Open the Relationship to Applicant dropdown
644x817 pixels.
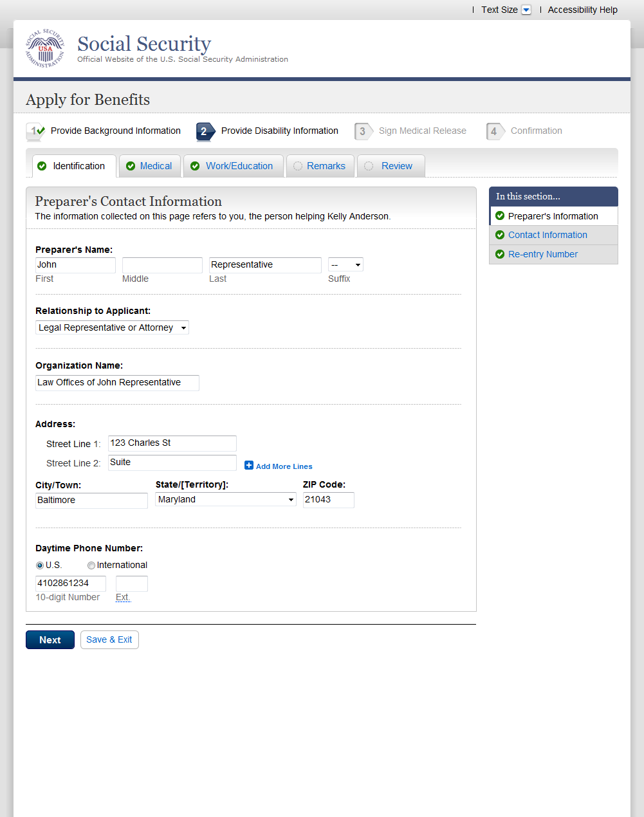coord(112,328)
